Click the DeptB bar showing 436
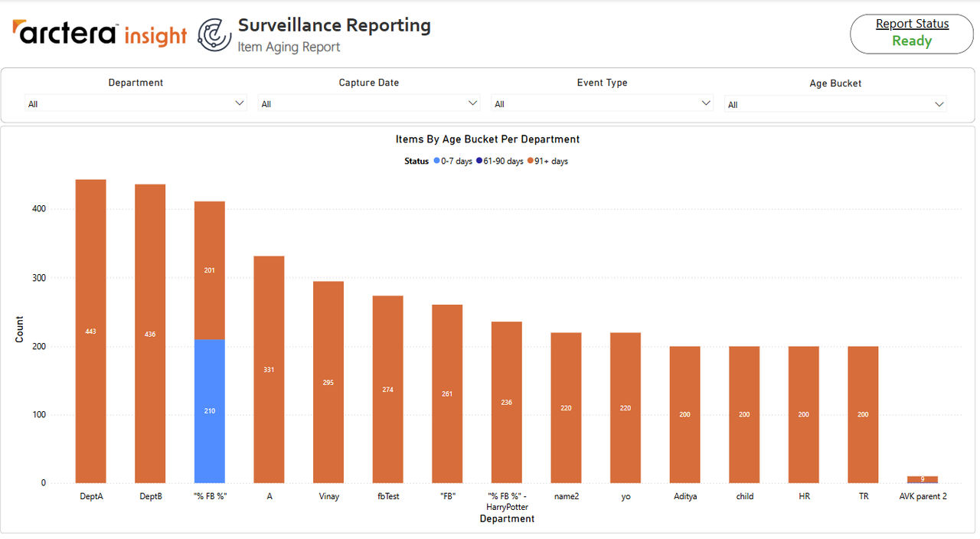The height and width of the screenshot is (539, 980). (150, 334)
